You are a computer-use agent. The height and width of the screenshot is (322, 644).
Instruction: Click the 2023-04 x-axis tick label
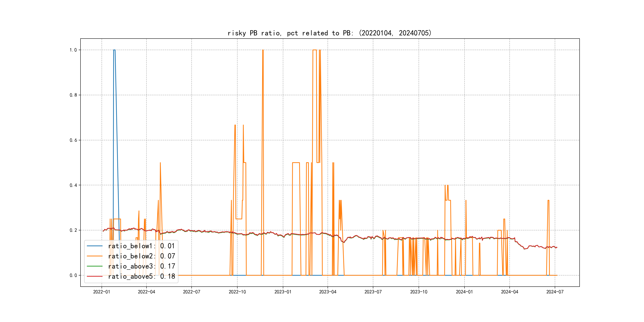click(328, 292)
